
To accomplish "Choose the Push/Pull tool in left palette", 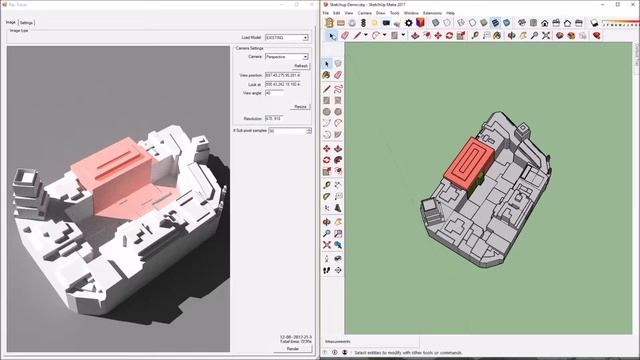I will coord(338,149).
